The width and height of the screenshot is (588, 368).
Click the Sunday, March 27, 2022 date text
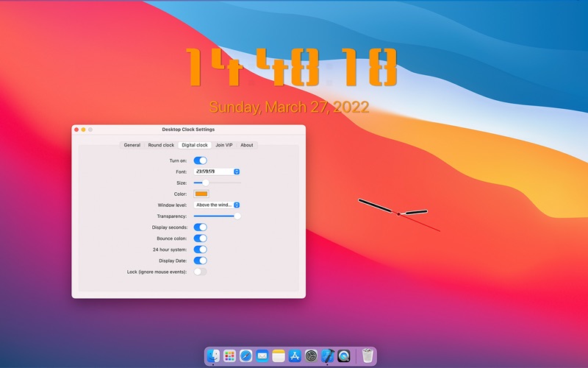click(289, 107)
